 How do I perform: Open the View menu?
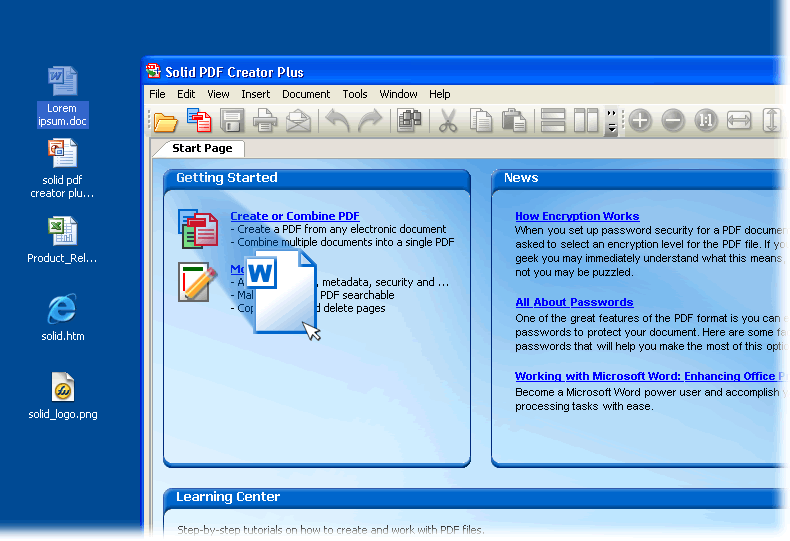[x=218, y=94]
